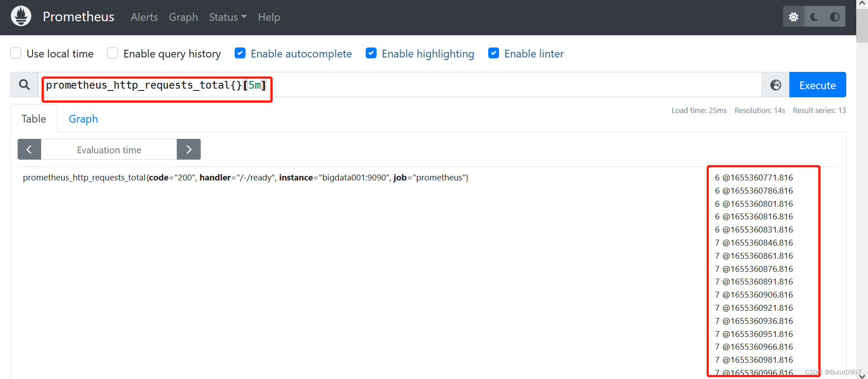Click sample value 7 @1655360981.816

pos(754,360)
